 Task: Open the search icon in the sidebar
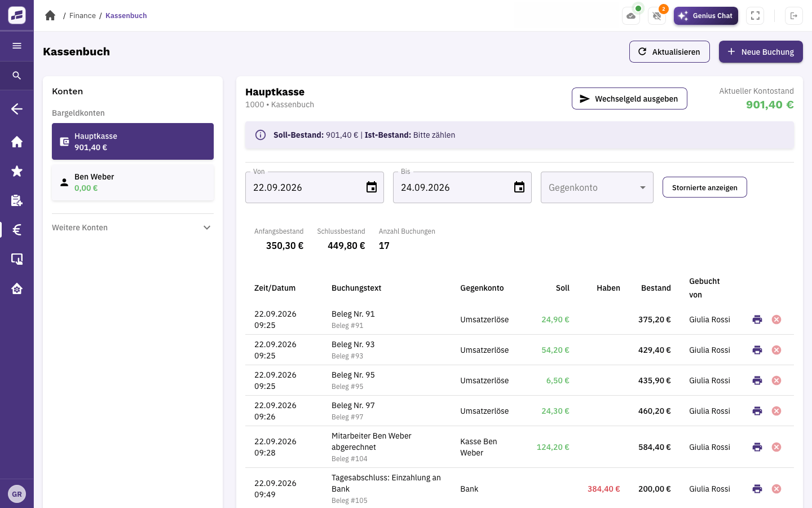pyautogui.click(x=17, y=75)
